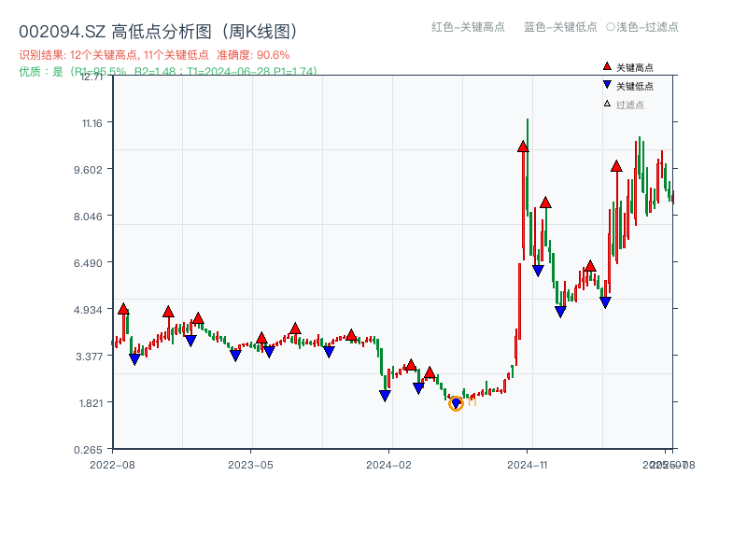Select the key-low marker just left of 2024-02
Screen dimensions: 747x560
(x=385, y=396)
